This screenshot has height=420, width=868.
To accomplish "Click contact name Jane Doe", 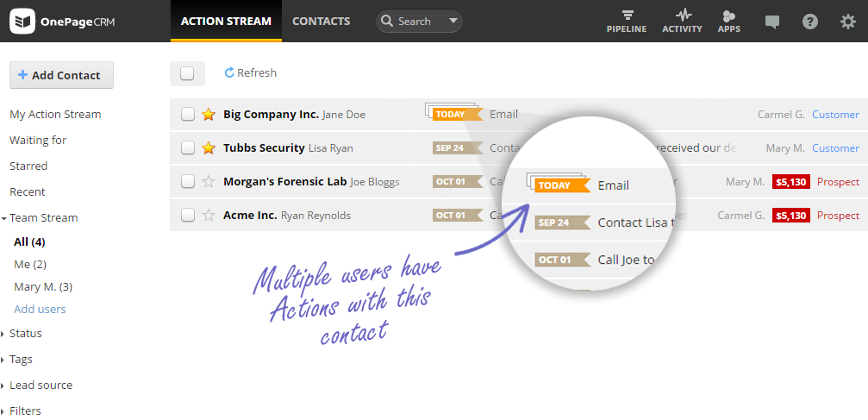I will (344, 115).
